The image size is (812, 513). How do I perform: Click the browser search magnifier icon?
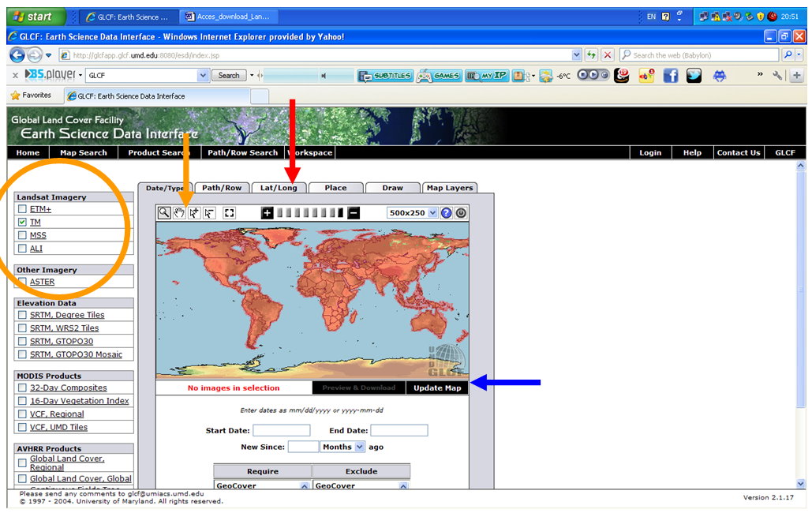[x=788, y=55]
